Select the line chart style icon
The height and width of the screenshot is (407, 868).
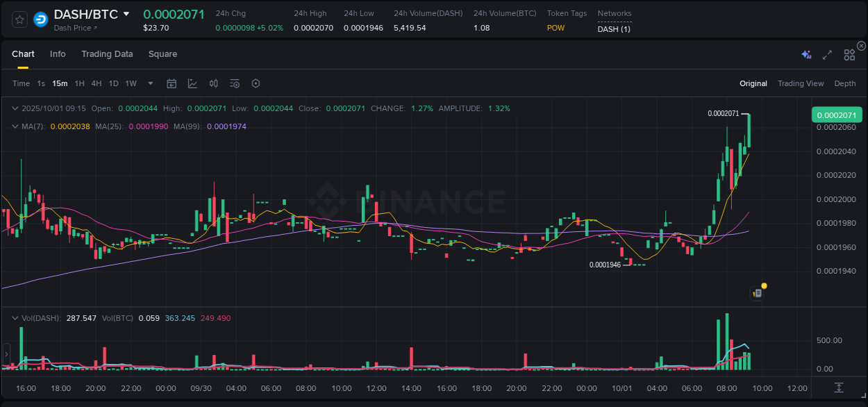pos(192,83)
